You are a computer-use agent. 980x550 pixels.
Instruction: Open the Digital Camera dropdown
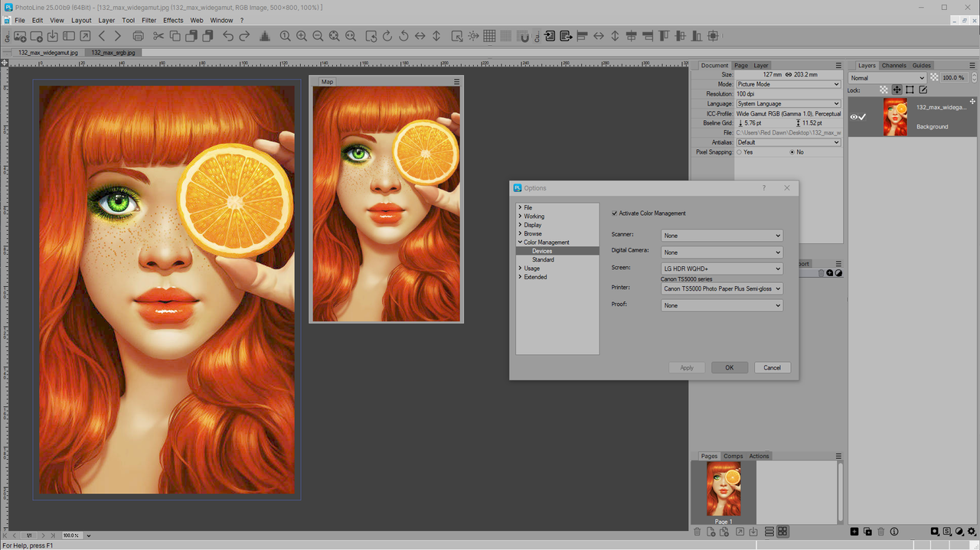722,252
